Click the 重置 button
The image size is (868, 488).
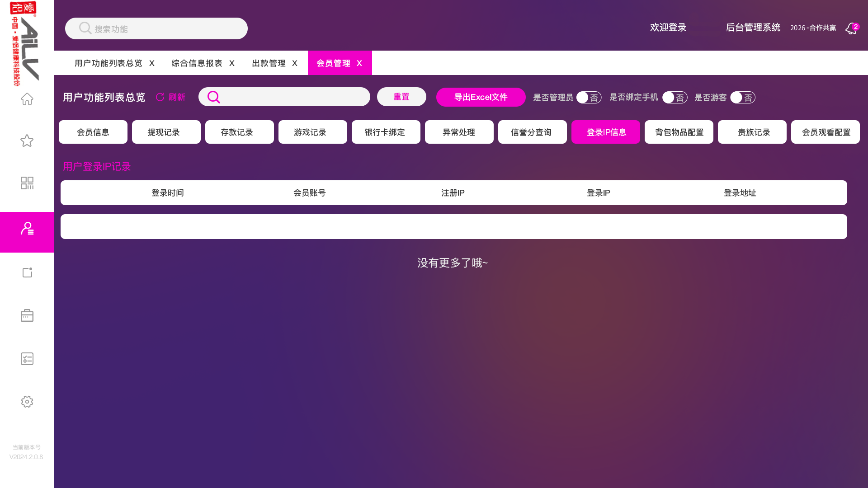click(x=401, y=97)
